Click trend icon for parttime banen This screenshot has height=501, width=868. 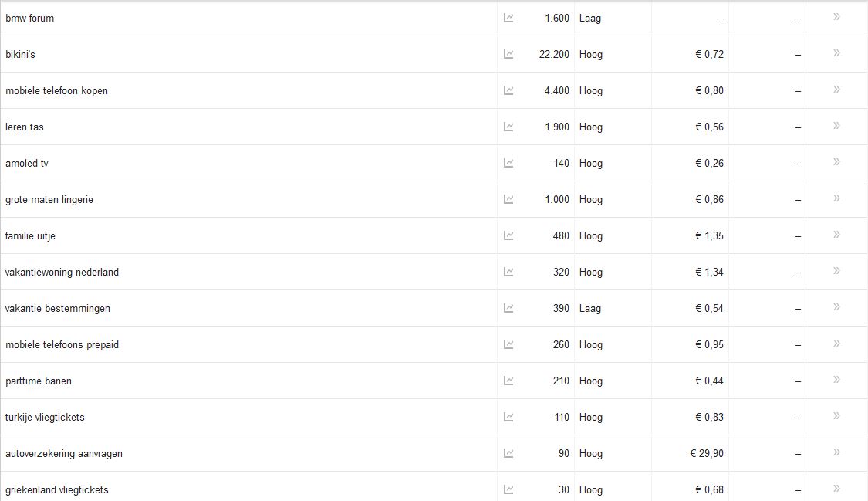pos(508,381)
